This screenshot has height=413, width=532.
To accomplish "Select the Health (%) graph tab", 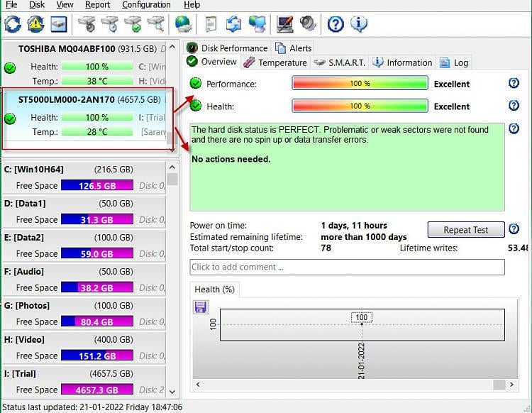I will coord(214,290).
